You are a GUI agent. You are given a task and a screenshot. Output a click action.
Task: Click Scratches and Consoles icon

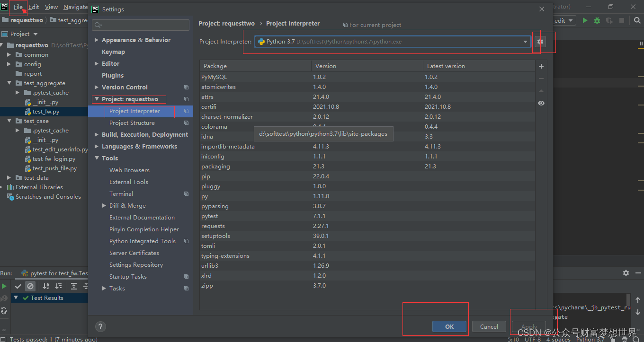pos(10,197)
